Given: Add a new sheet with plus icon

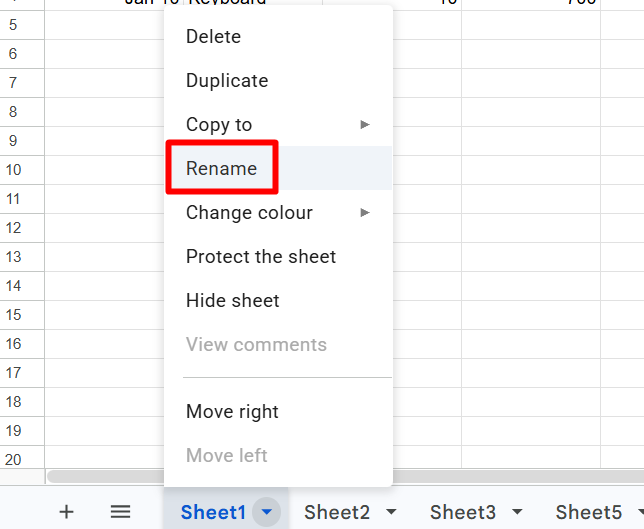Looking at the screenshot, I should pos(66,512).
